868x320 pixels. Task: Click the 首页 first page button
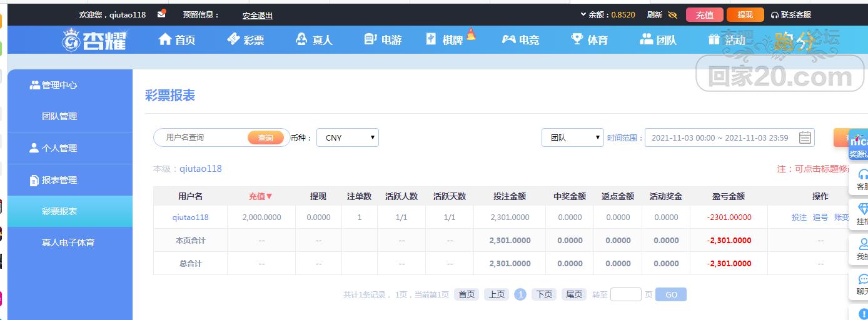[x=467, y=294]
